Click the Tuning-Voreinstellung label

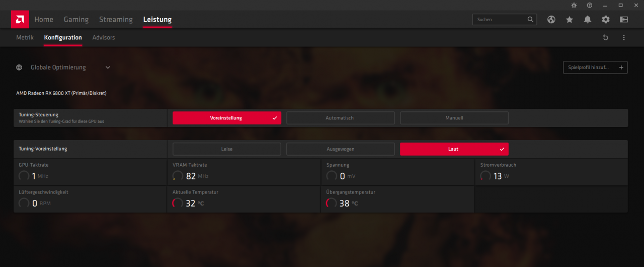coord(43,149)
